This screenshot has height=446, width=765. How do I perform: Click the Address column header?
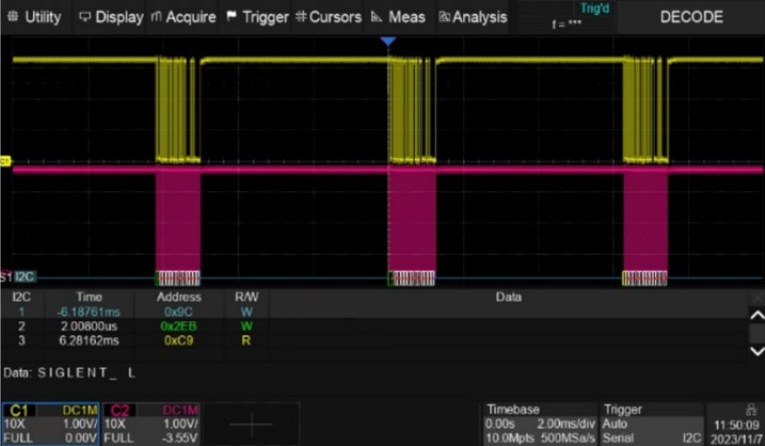point(179,297)
